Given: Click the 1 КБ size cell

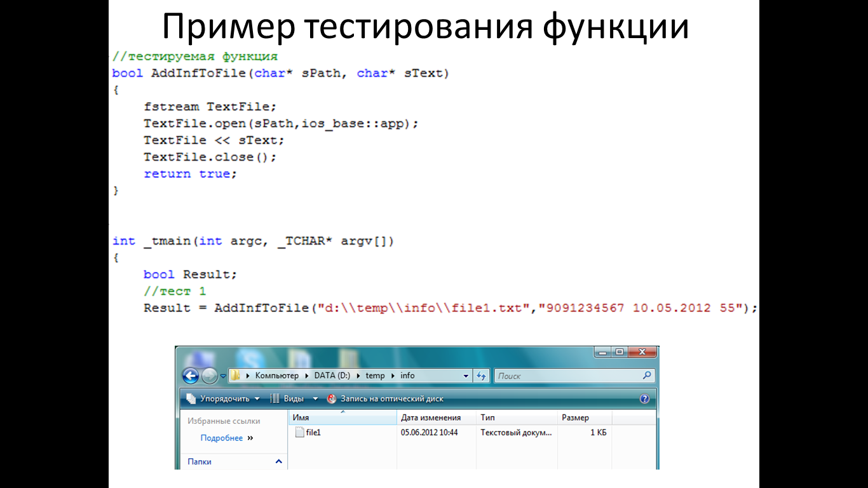Looking at the screenshot, I should 598,432.
